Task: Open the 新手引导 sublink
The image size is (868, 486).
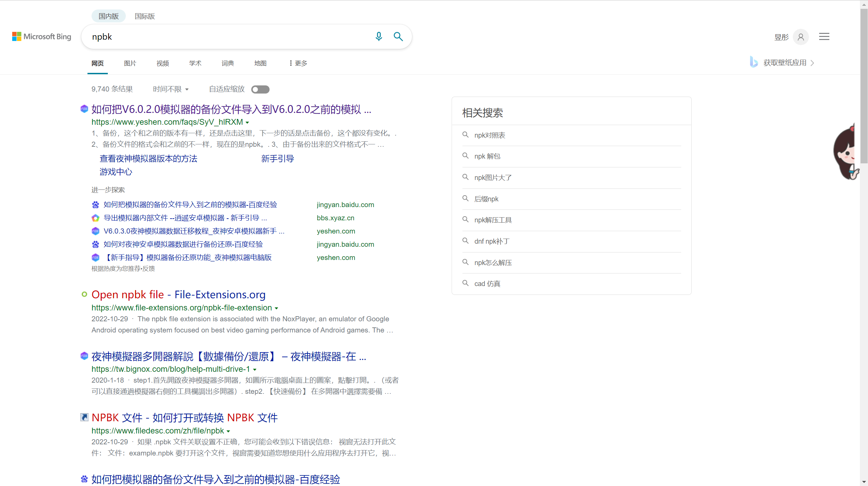Action: click(277, 159)
